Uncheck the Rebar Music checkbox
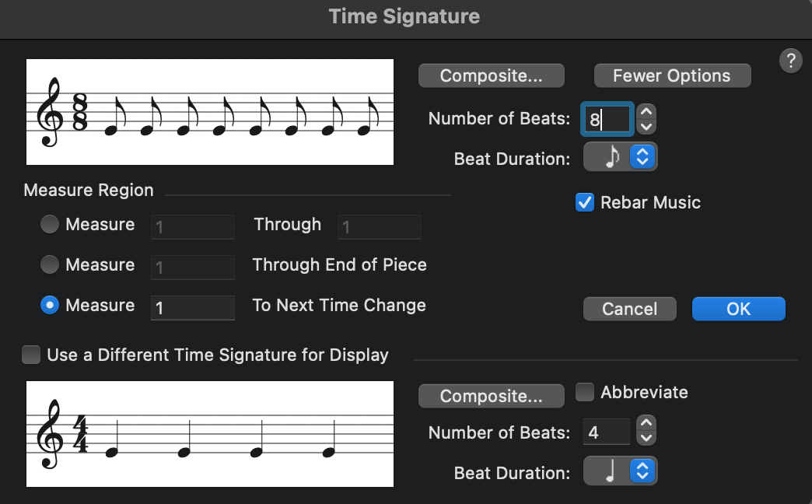 click(585, 202)
